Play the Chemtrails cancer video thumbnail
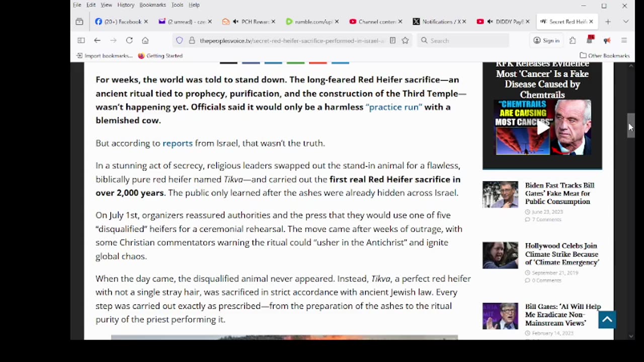 542,128
